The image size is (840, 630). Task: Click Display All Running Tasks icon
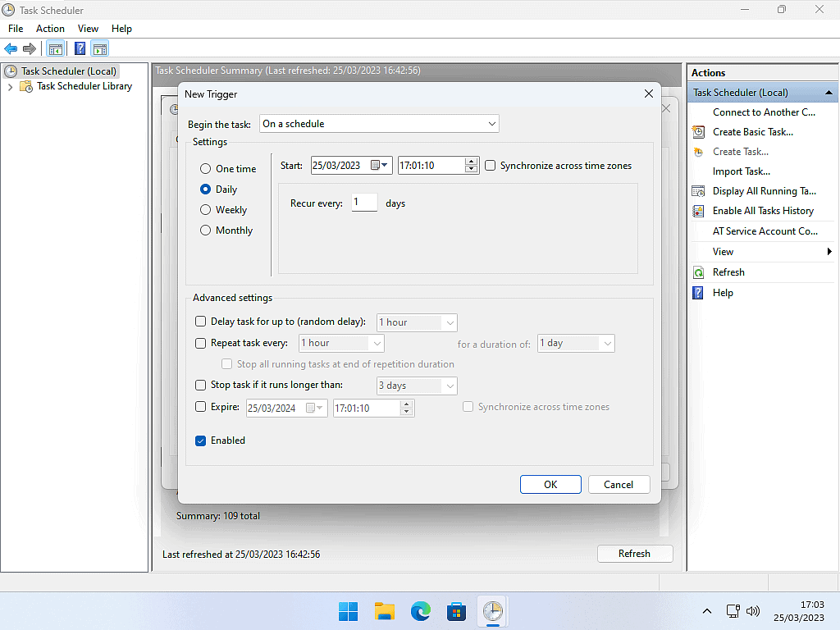click(x=698, y=191)
